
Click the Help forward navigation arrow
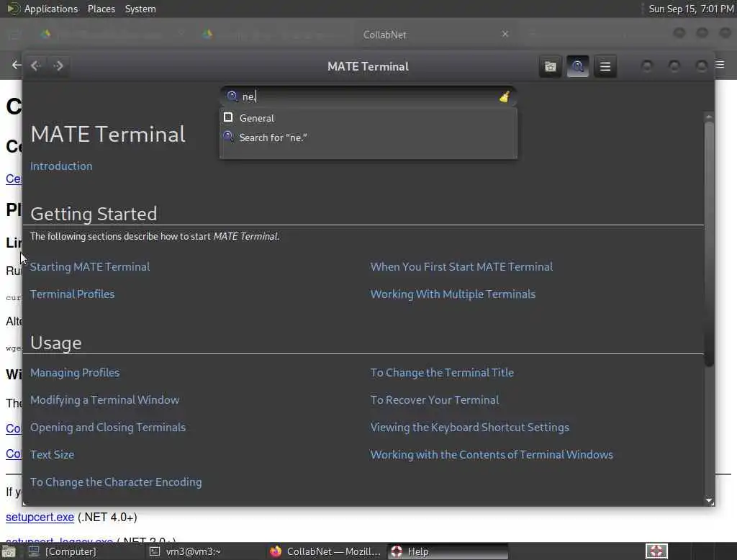pos(58,66)
